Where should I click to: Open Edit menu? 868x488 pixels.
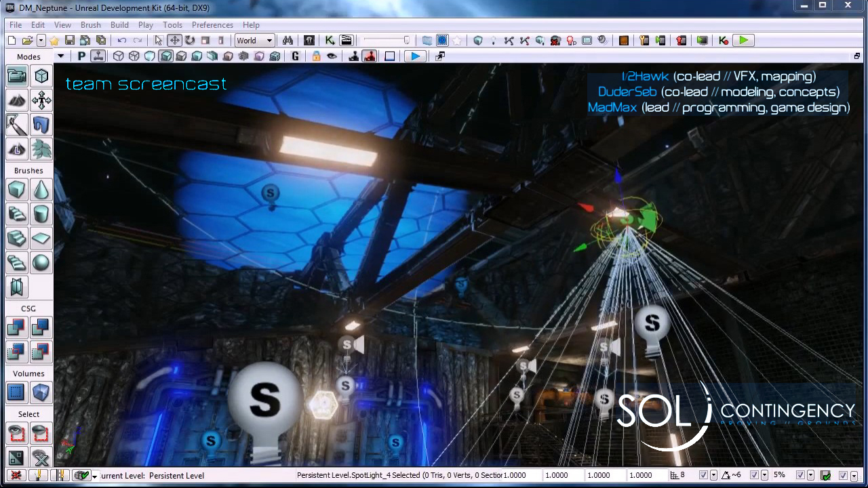[x=38, y=25]
